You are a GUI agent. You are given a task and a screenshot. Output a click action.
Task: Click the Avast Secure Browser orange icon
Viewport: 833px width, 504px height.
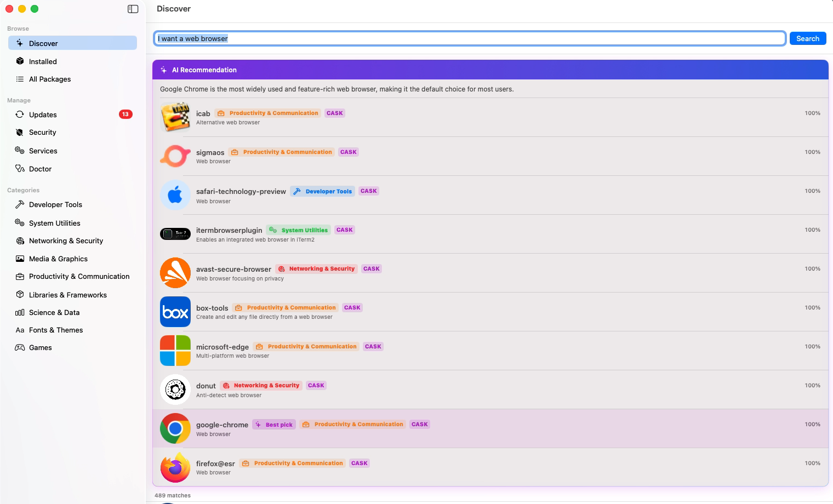(x=175, y=273)
